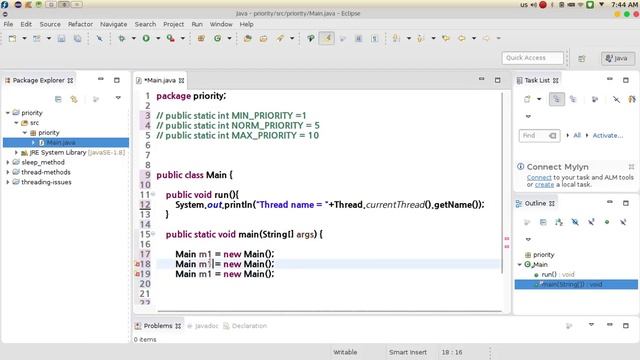Open the Project menu
Screen dimensions: 640x360
point(173,24)
